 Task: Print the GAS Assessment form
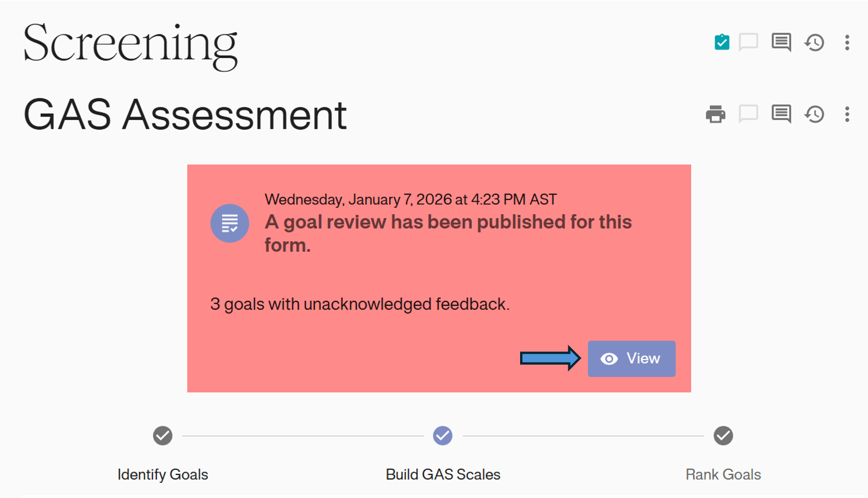coord(715,114)
